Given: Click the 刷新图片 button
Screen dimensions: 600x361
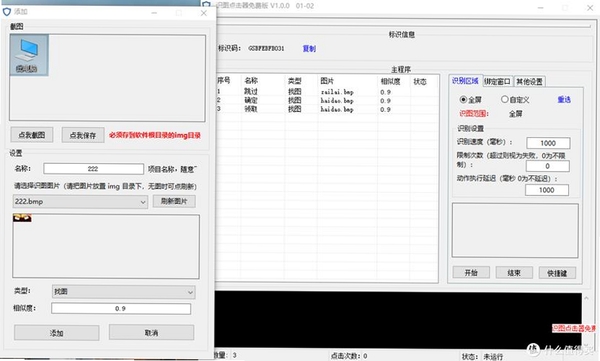Looking at the screenshot, I should [174, 201].
